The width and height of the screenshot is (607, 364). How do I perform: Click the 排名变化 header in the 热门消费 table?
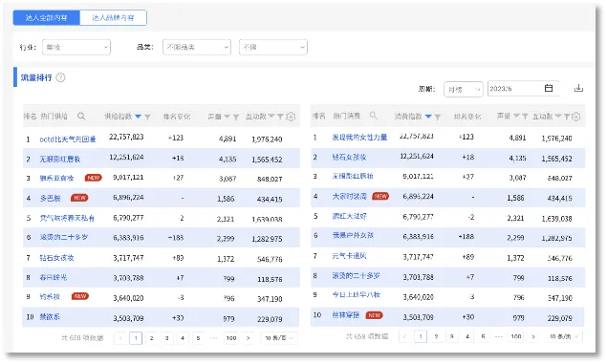coord(467,116)
